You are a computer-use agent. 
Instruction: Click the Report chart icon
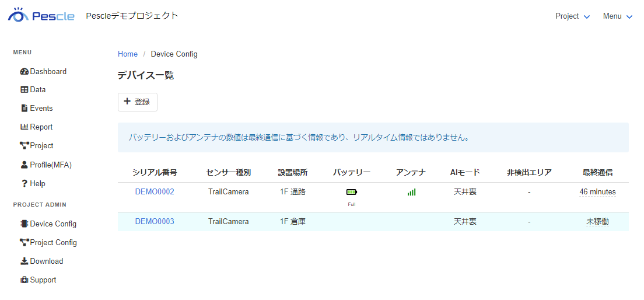(24, 127)
